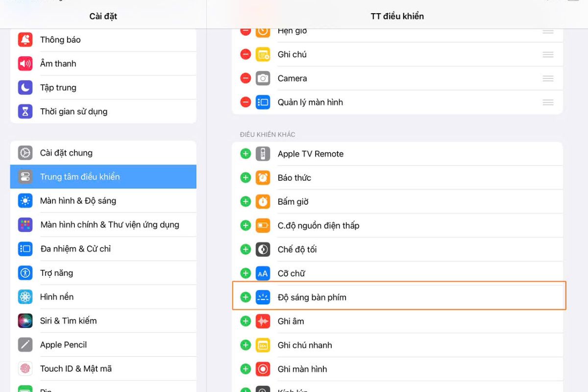
Task: Tap the Ghi màn hình record icon
Action: (263, 369)
